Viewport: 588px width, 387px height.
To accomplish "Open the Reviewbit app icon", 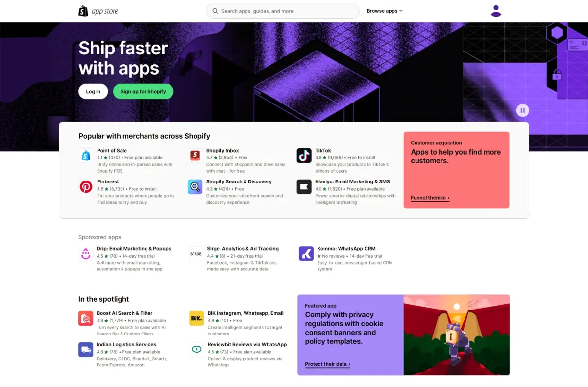I will tap(196, 350).
